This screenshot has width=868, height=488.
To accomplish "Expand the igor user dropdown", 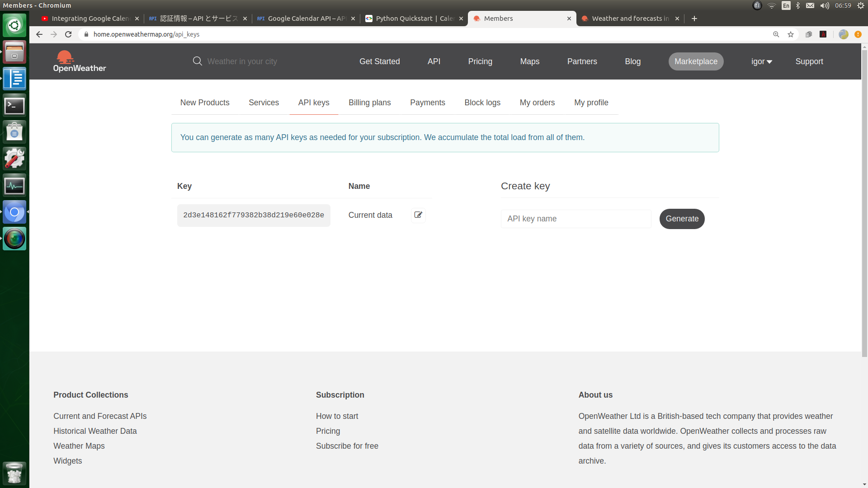I will tap(762, 61).
